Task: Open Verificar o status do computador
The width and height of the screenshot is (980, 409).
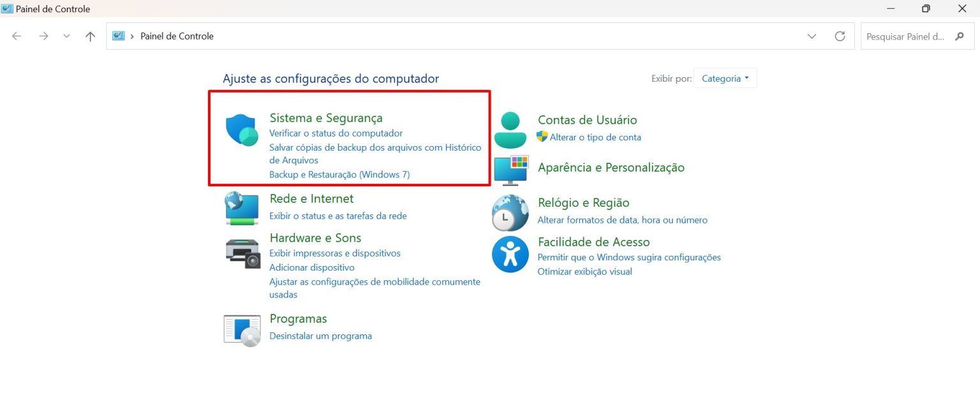Action: [336, 133]
